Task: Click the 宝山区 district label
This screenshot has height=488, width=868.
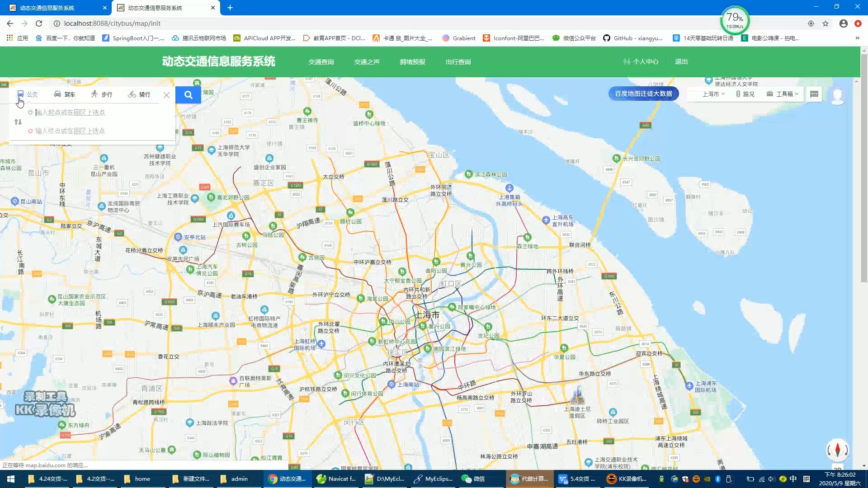Action: 439,155
